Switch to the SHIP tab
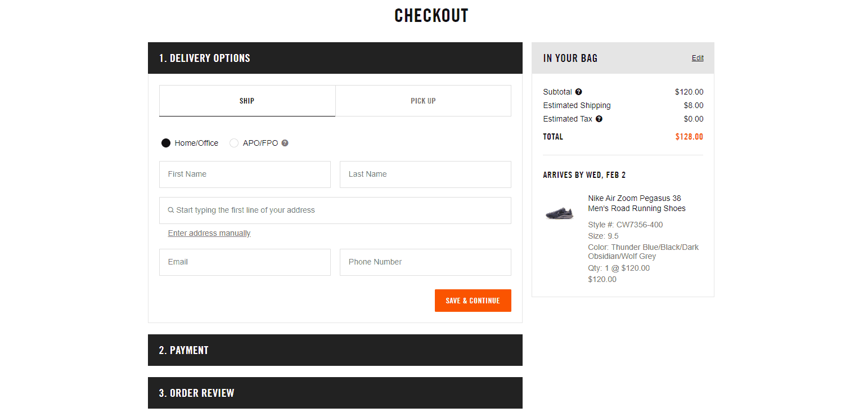 247,101
